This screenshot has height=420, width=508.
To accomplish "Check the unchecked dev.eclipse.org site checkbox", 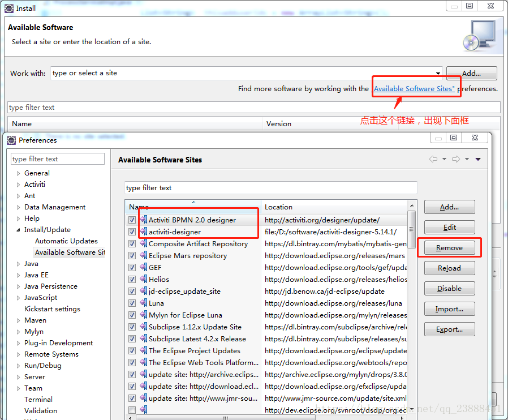I will [131, 410].
